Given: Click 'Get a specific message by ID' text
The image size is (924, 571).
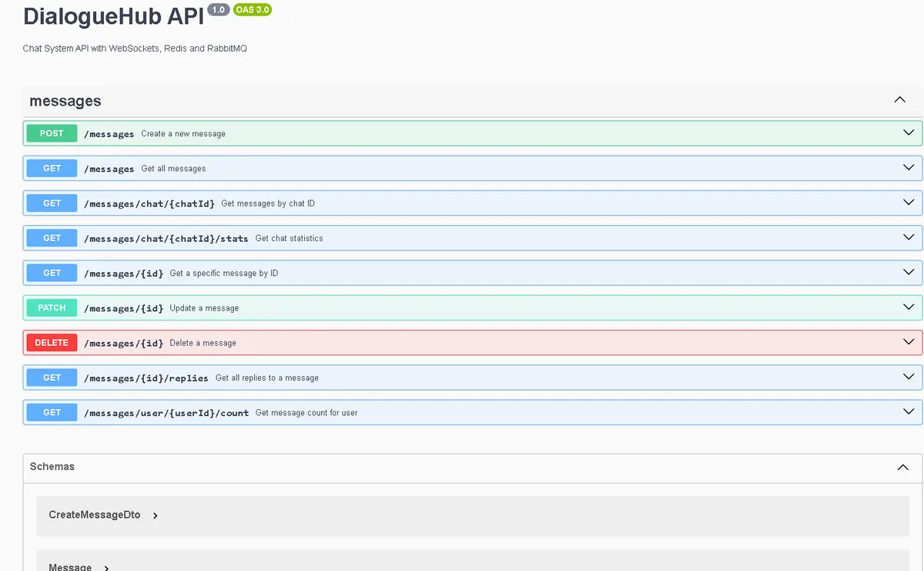Looking at the screenshot, I should tap(224, 273).
